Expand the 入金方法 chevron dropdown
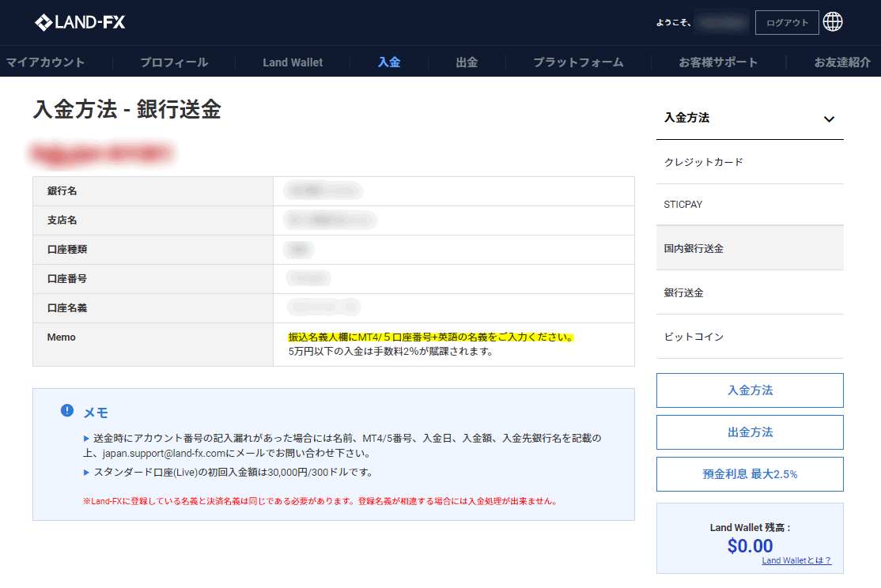881x588 pixels. pyautogui.click(x=829, y=119)
